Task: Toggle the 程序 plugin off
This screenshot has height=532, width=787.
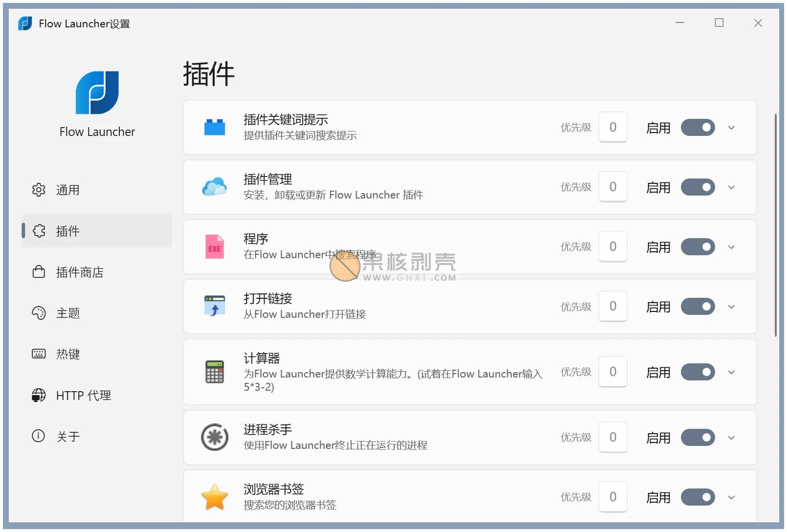Action: click(698, 247)
